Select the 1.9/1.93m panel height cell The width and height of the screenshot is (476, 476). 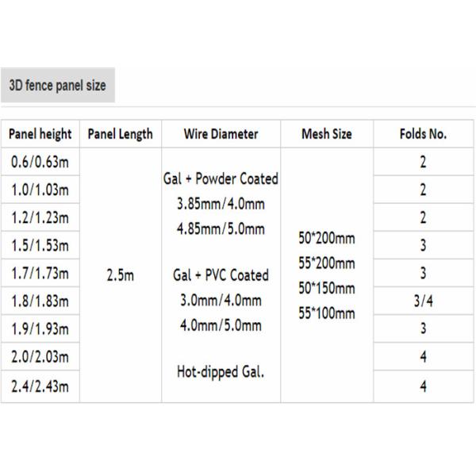pos(40,330)
